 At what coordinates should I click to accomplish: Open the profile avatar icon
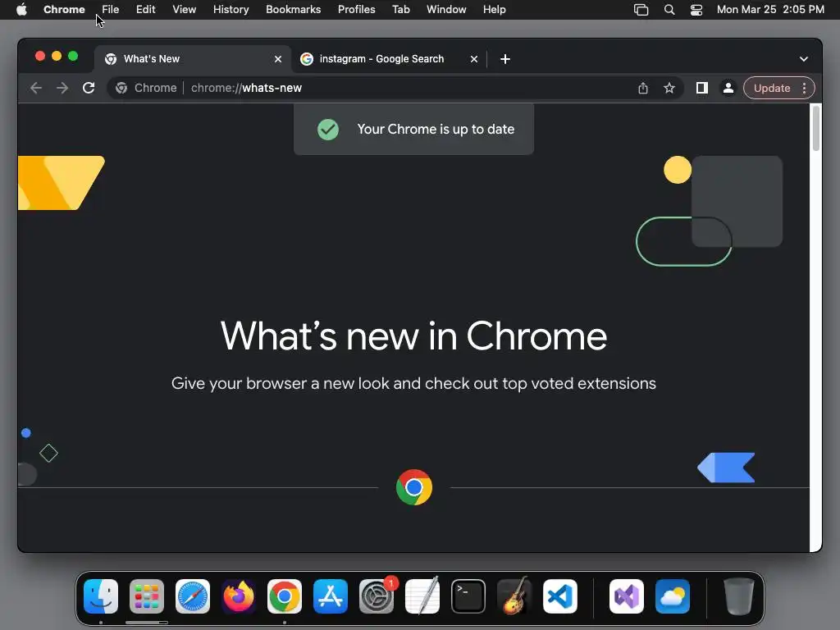[x=728, y=88]
